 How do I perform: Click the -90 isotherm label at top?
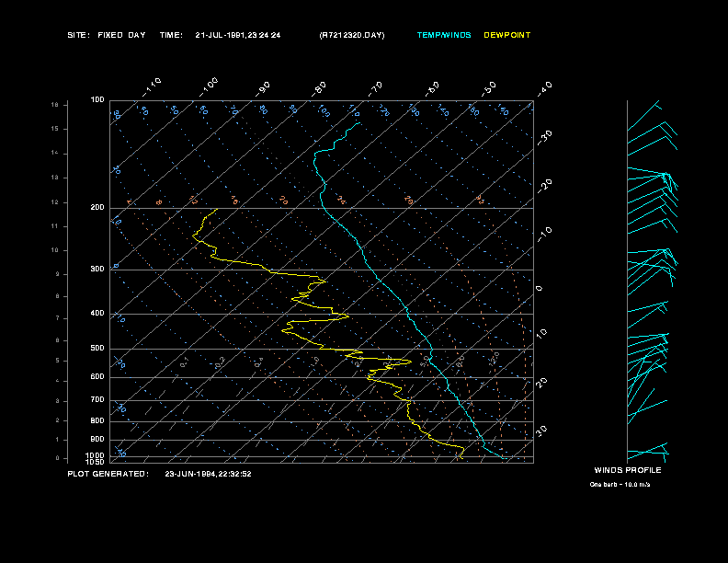263,89
